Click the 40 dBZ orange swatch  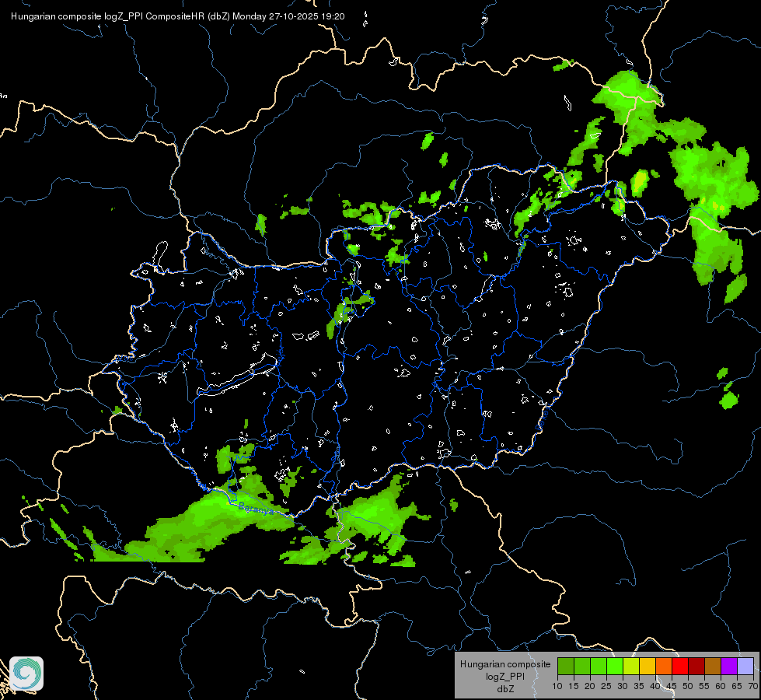664,666
